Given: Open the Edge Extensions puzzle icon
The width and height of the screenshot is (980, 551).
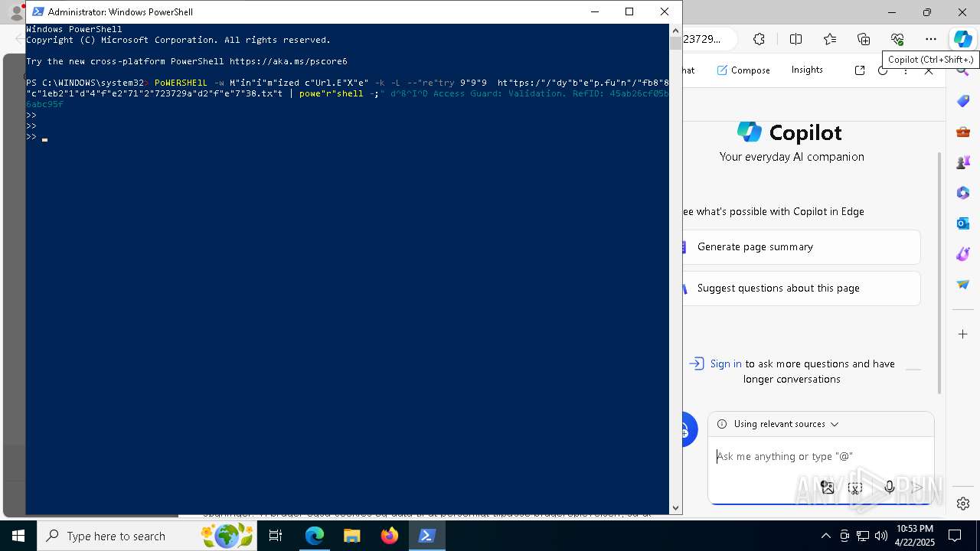Looking at the screenshot, I should pyautogui.click(x=759, y=39).
